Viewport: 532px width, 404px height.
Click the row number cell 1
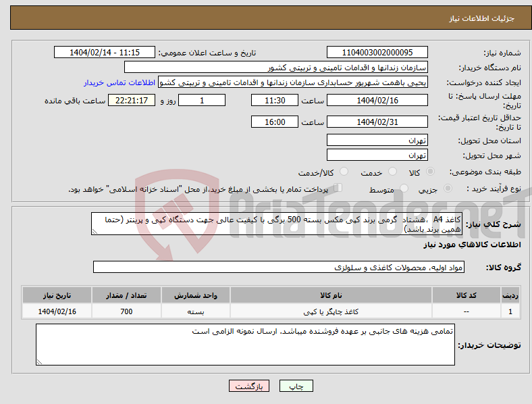coord(510,311)
